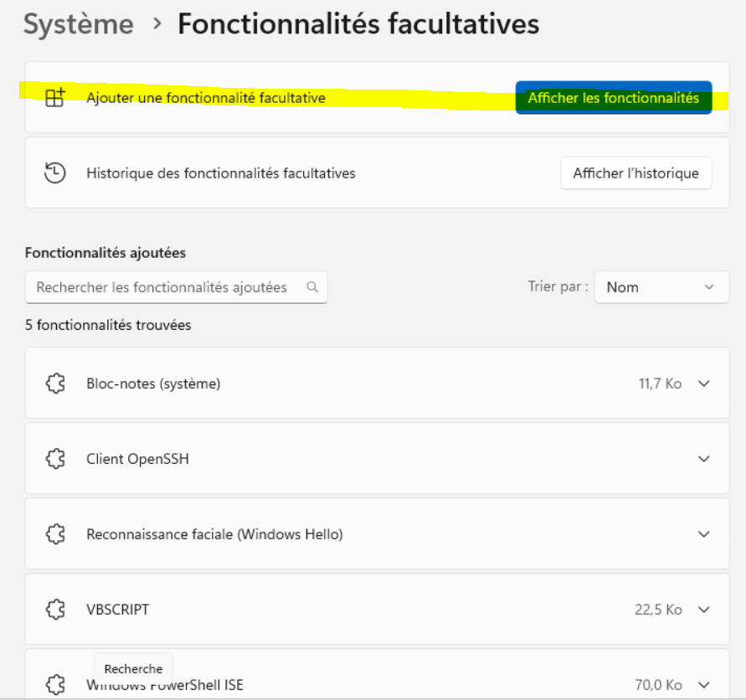Click the history clock icon
This screenshot has height=700, width=746.
pyautogui.click(x=55, y=173)
